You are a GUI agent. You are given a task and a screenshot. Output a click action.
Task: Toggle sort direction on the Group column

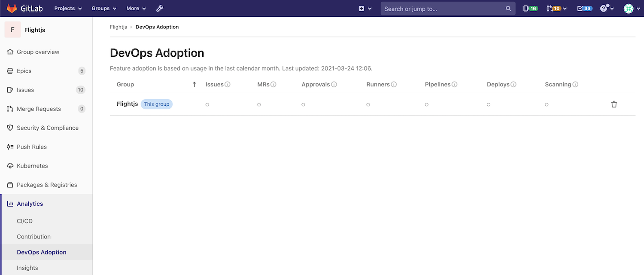click(x=194, y=84)
